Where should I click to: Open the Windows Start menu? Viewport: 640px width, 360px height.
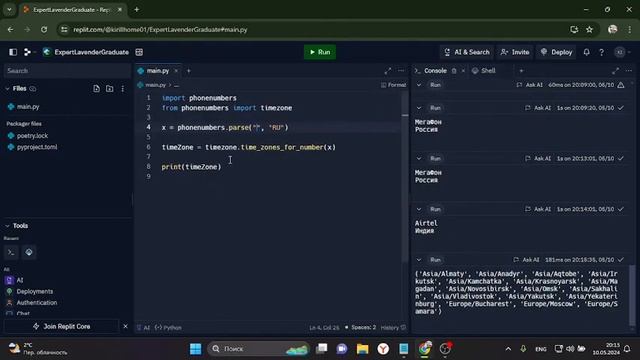coord(196,349)
